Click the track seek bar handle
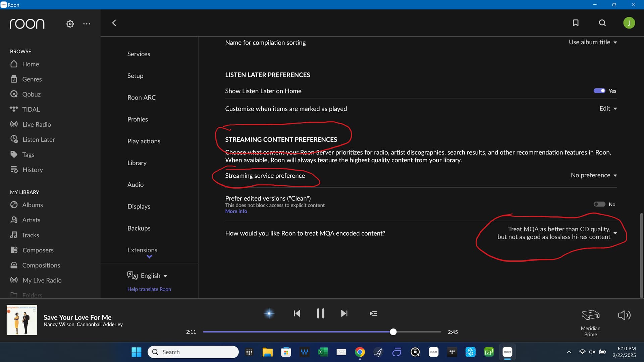This screenshot has height=362, width=644. [393, 332]
